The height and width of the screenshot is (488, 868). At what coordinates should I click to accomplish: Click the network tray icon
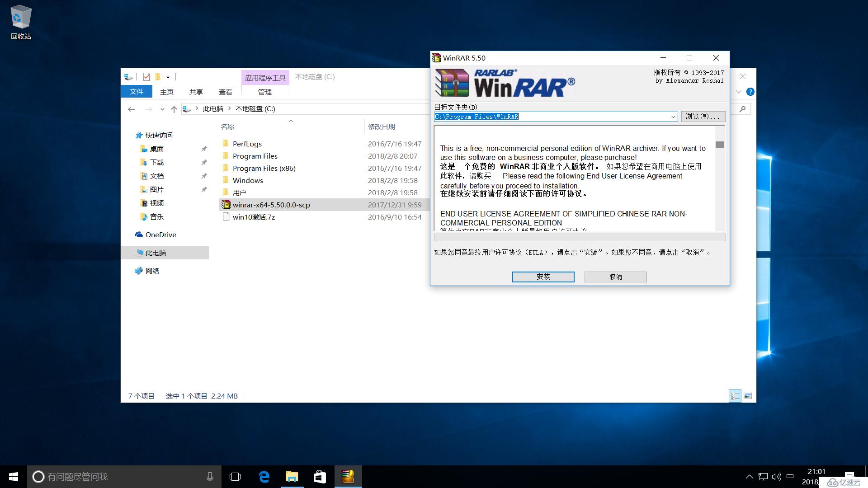[763, 477]
